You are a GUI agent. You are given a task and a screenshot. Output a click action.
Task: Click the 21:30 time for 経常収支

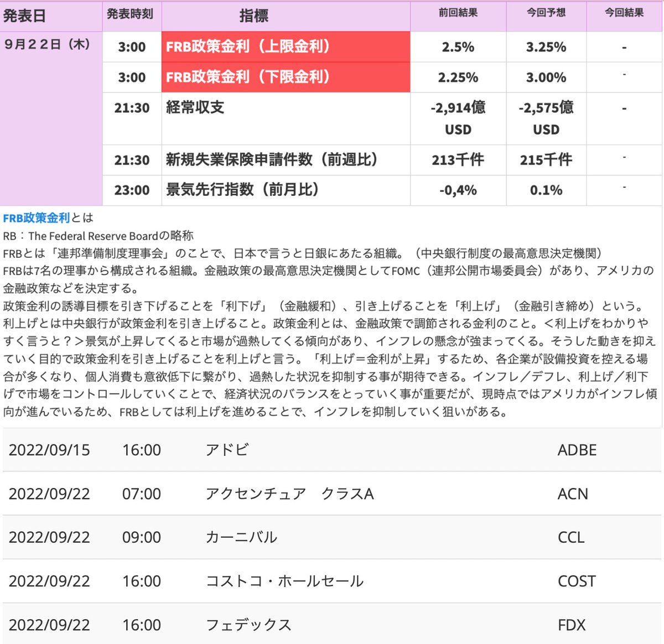tap(132, 108)
